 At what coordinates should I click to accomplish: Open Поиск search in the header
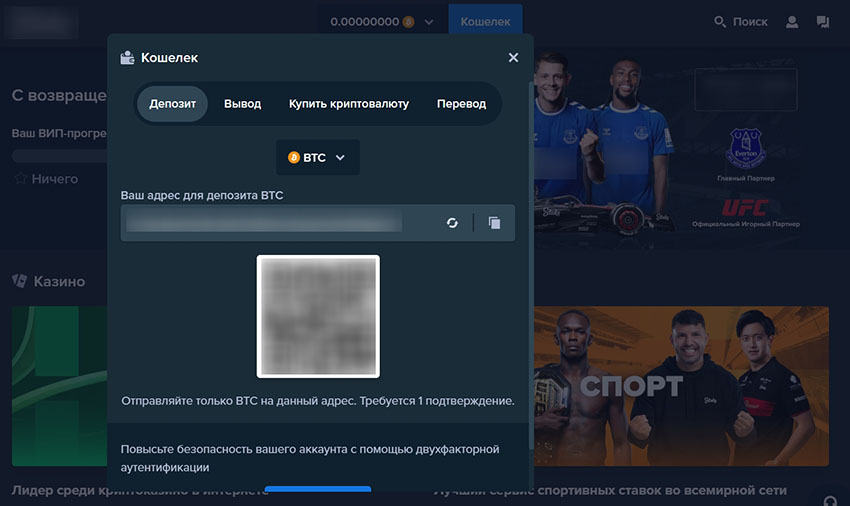[x=740, y=22]
